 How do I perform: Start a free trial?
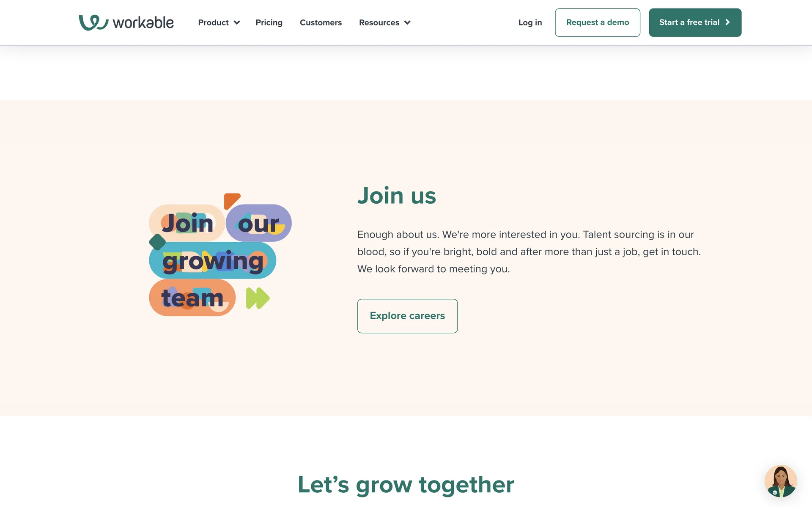point(695,22)
